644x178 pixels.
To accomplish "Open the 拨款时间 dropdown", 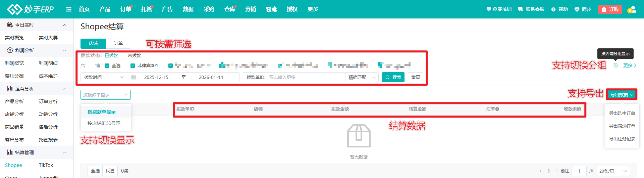I will (104, 77).
